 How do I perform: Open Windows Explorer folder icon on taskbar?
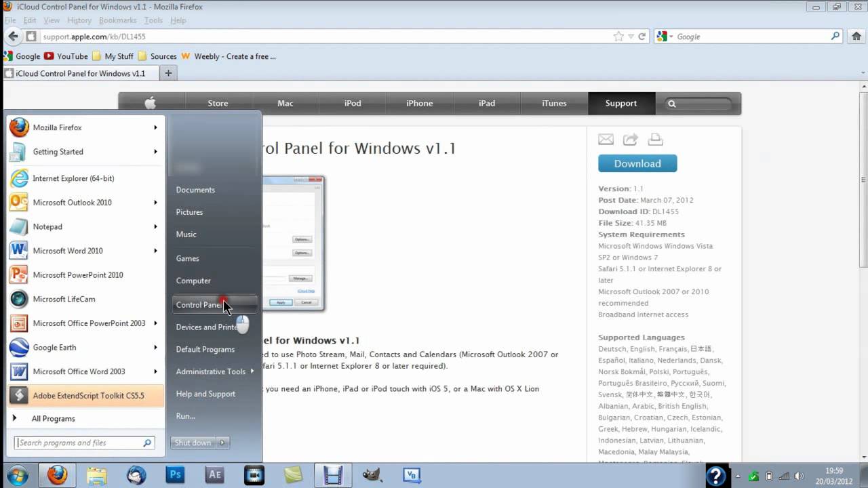coord(96,475)
